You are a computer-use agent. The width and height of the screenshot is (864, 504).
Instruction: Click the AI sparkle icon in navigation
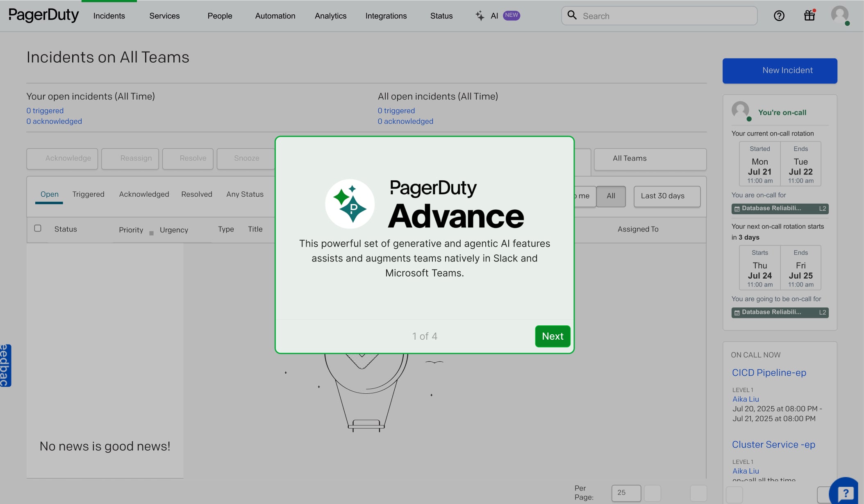pos(480,16)
